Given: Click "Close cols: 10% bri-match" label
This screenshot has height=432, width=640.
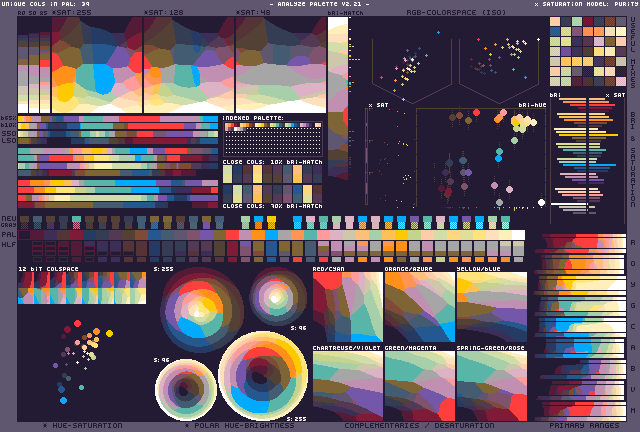Looking at the screenshot, I should coord(273,162).
